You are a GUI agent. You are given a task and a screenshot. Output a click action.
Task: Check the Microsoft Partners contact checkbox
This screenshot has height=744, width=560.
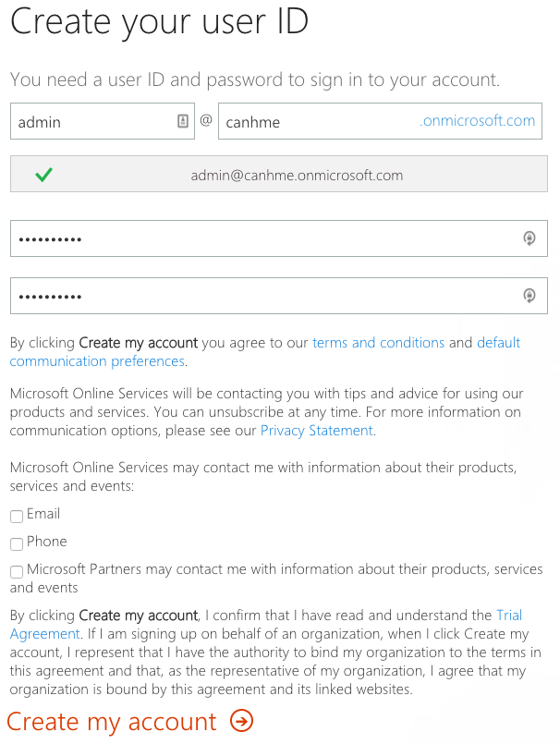point(17,571)
